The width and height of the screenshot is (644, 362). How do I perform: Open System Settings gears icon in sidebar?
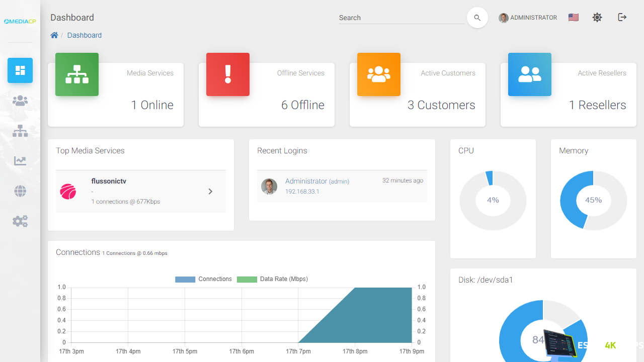tap(20, 221)
